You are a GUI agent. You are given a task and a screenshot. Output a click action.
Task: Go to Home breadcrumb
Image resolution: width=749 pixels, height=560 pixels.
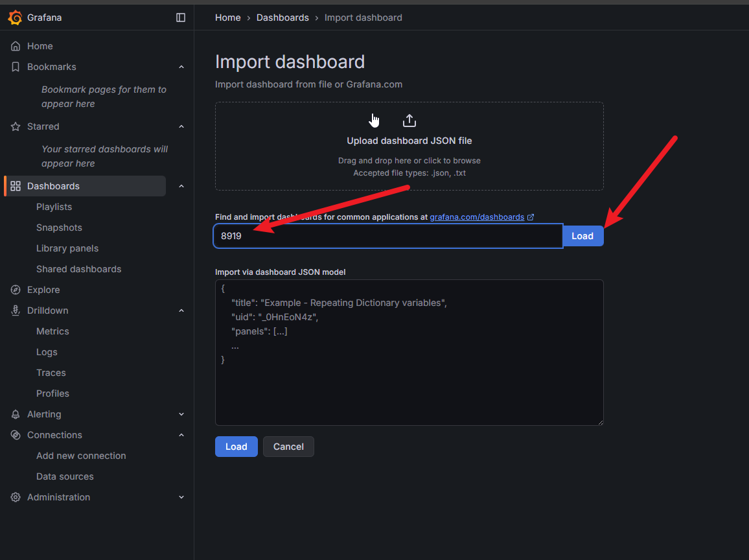(x=228, y=17)
